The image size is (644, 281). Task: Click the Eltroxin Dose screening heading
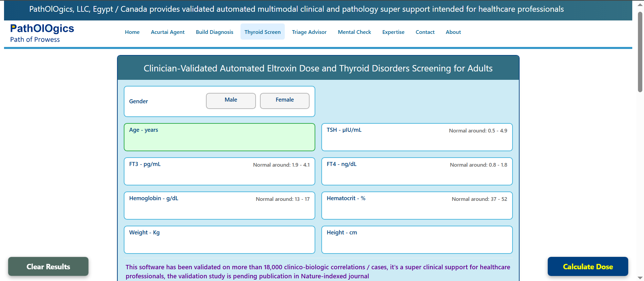coord(318,68)
